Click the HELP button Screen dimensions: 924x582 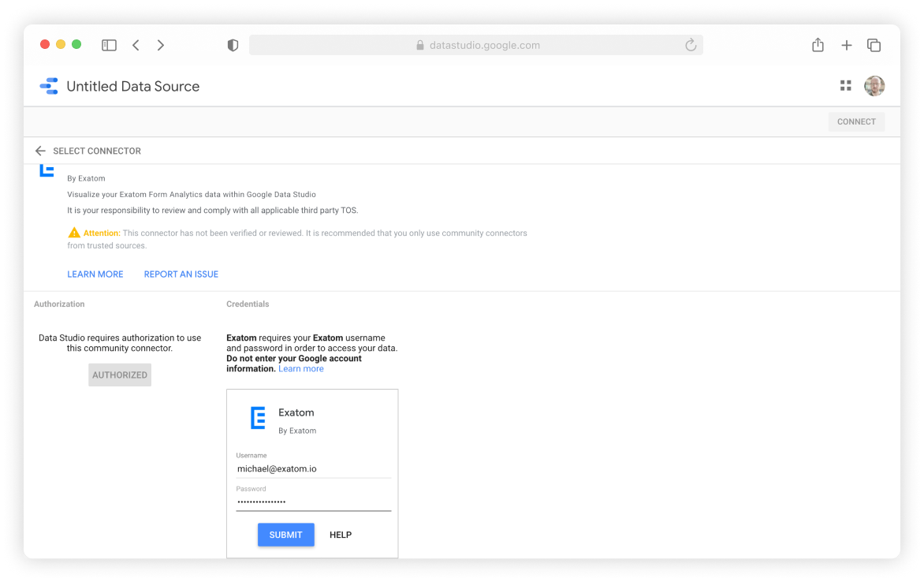coord(341,535)
